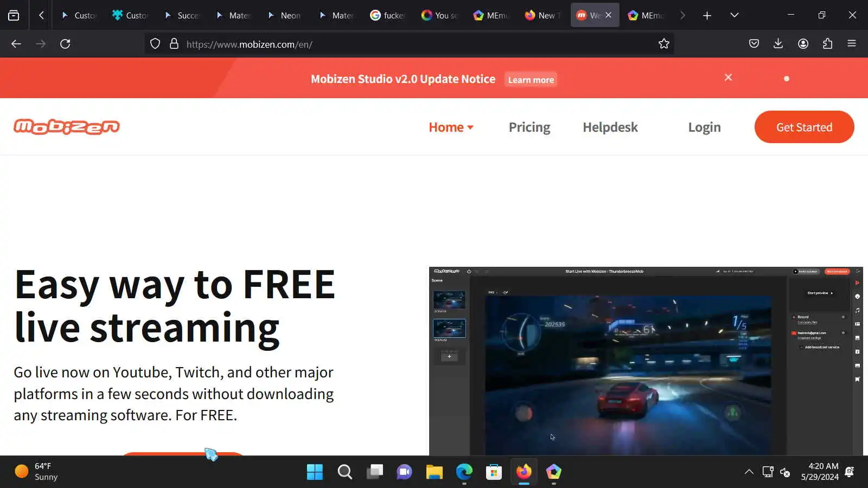868x488 pixels.
Task: Open the Login page
Action: [704, 127]
